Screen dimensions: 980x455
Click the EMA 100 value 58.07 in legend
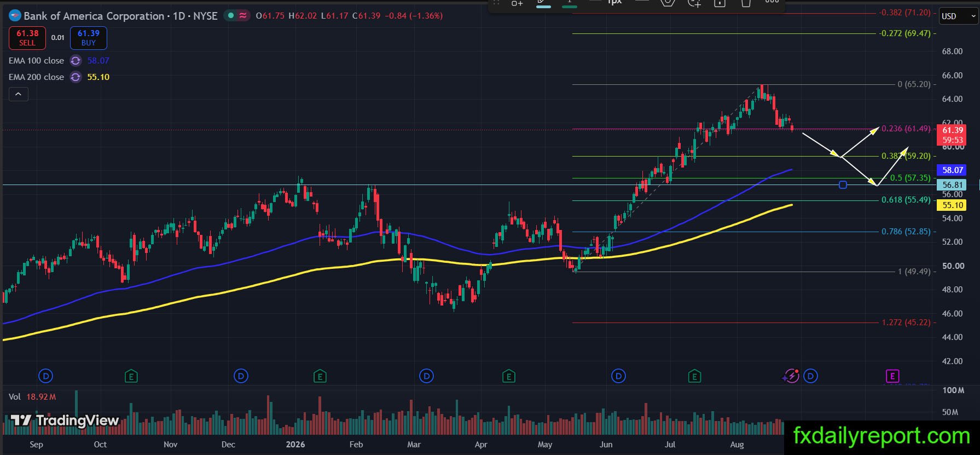(98, 61)
